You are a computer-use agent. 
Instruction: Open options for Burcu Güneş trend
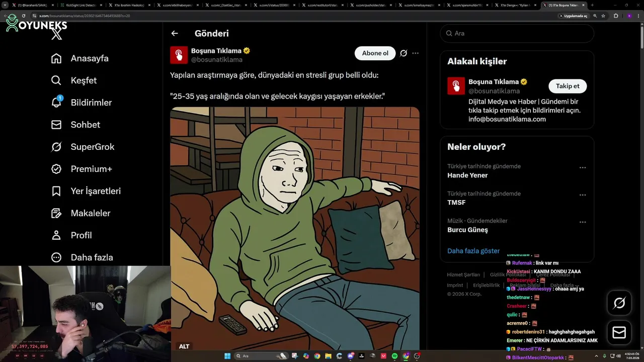(x=583, y=222)
